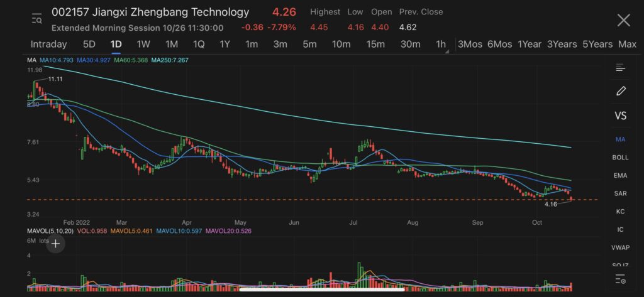Screen dimensions: 644x297
Task: Toggle the SAR indicator
Action: (x=620, y=193)
